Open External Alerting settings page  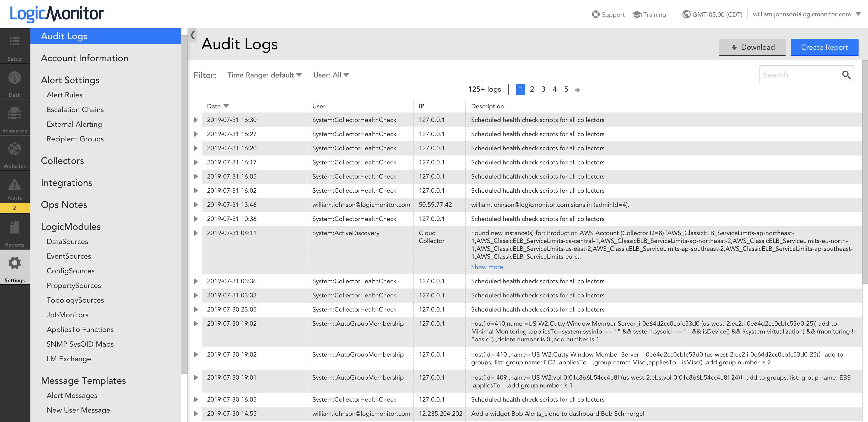point(74,124)
